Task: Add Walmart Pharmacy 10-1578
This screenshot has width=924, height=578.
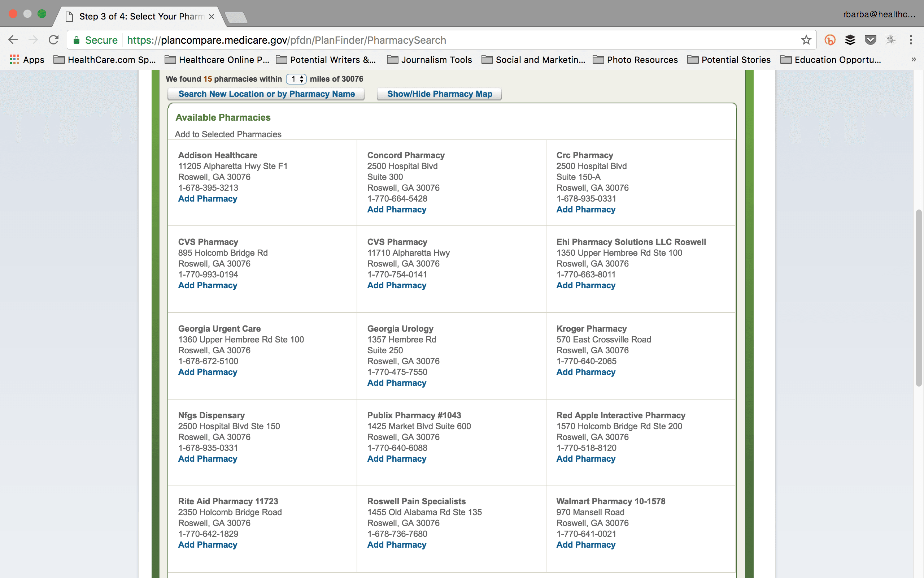Action: (x=586, y=545)
